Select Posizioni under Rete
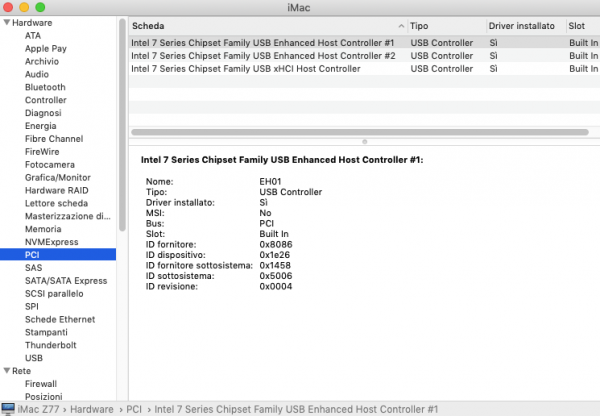The width and height of the screenshot is (600, 416). pos(43,396)
